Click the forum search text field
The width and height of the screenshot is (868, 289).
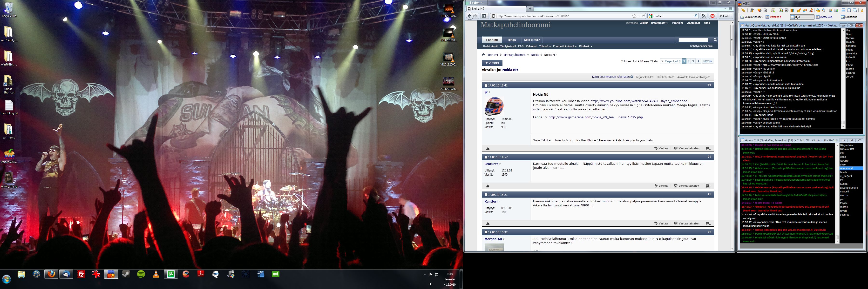pos(693,40)
